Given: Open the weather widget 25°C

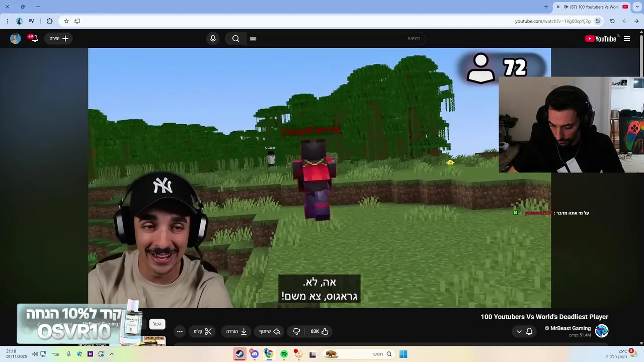Looking at the screenshot, I should click(621, 354).
